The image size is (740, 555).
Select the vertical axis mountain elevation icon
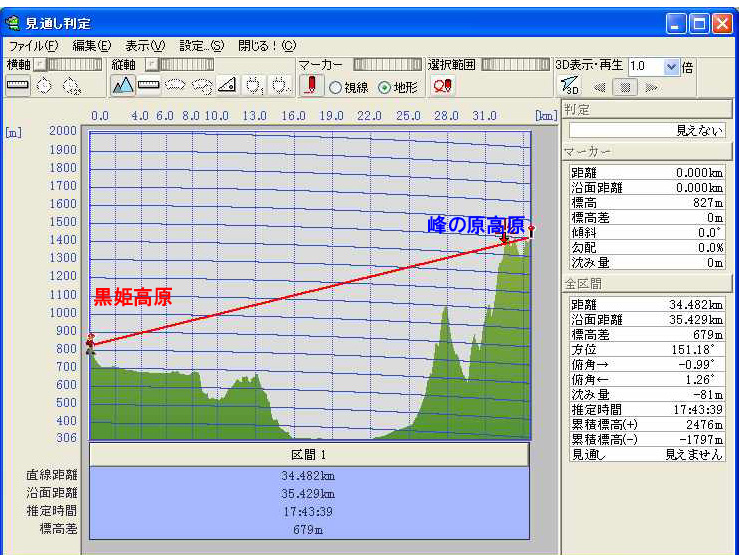click(x=123, y=86)
